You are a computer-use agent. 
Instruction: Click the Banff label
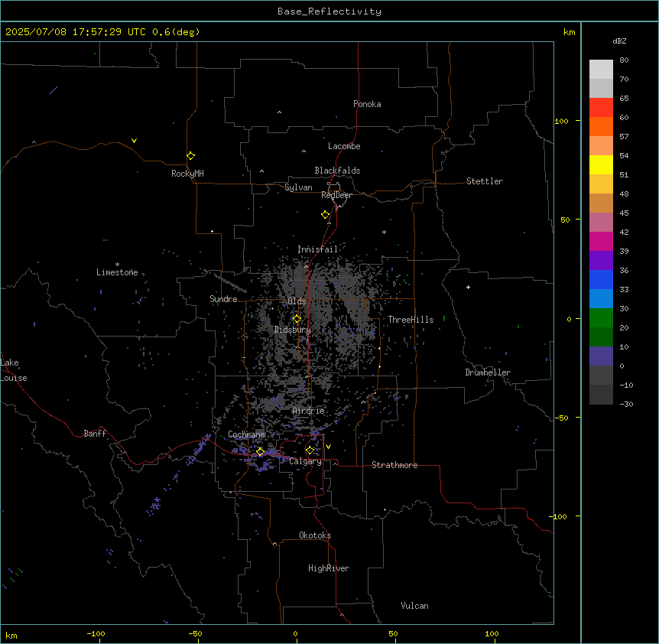(x=95, y=434)
